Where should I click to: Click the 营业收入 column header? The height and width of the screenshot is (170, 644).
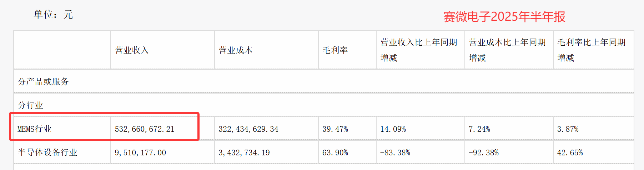click(x=132, y=50)
